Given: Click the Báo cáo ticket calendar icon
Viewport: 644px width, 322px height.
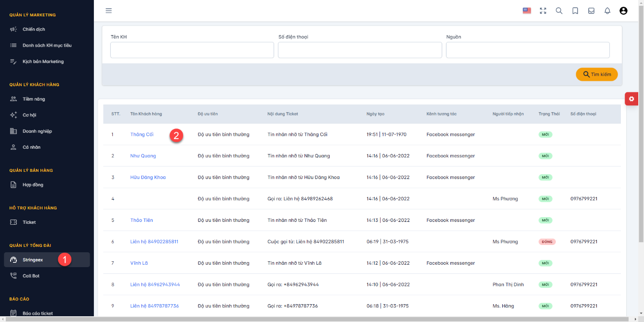Looking at the screenshot, I should 13,313.
